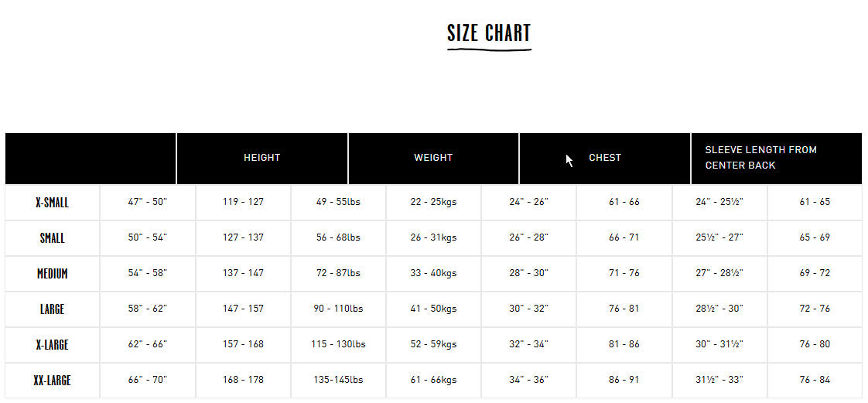Select the X-LARGE row label
This screenshot has height=403, width=868.
click(x=52, y=344)
